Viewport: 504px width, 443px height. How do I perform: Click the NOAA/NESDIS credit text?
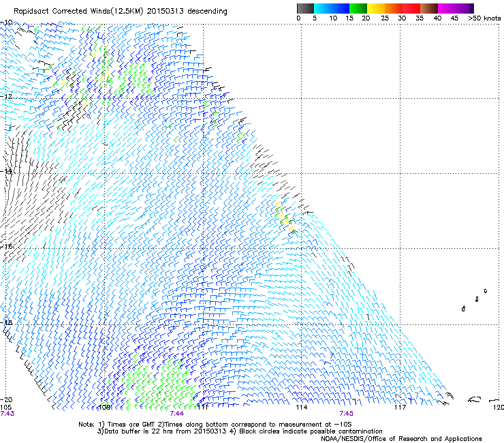401,438
